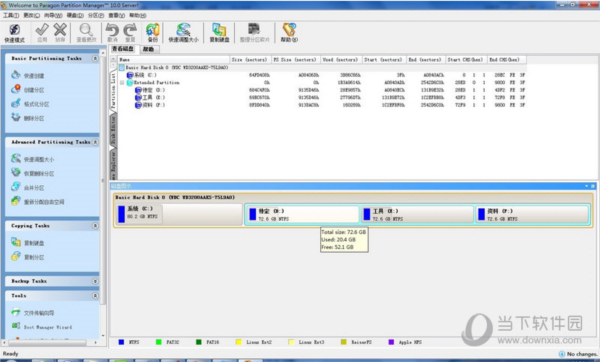Click the Express Resize icon under Advanced Partitioning Tasks
This screenshot has height=362, width=600.
point(16,158)
